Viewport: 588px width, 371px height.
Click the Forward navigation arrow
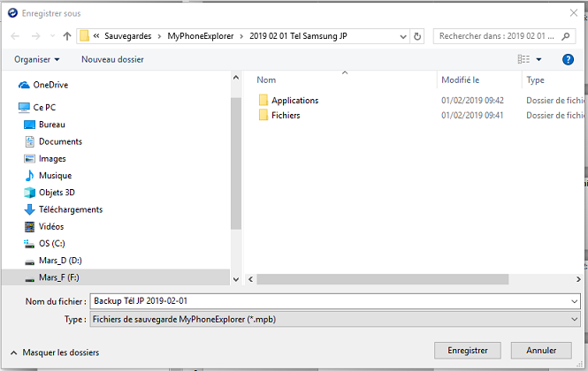pos(35,36)
